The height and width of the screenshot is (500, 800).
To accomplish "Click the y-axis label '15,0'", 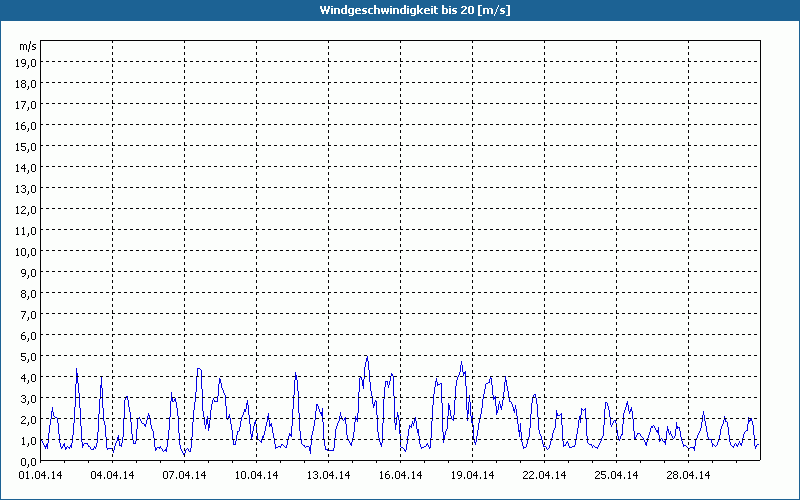I will [x=26, y=147].
